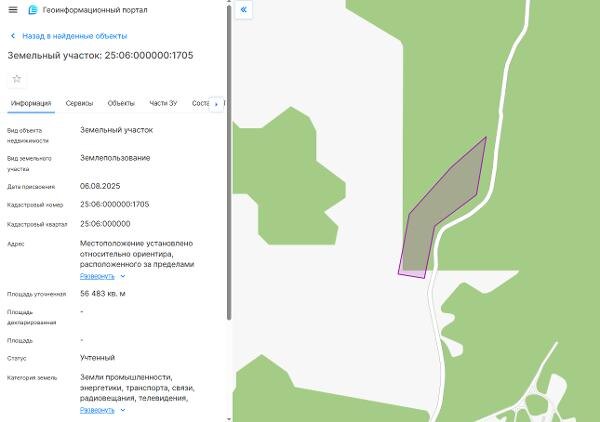Collapse side panel with double chevron
Viewport: 600px width, 422px height.
click(243, 10)
